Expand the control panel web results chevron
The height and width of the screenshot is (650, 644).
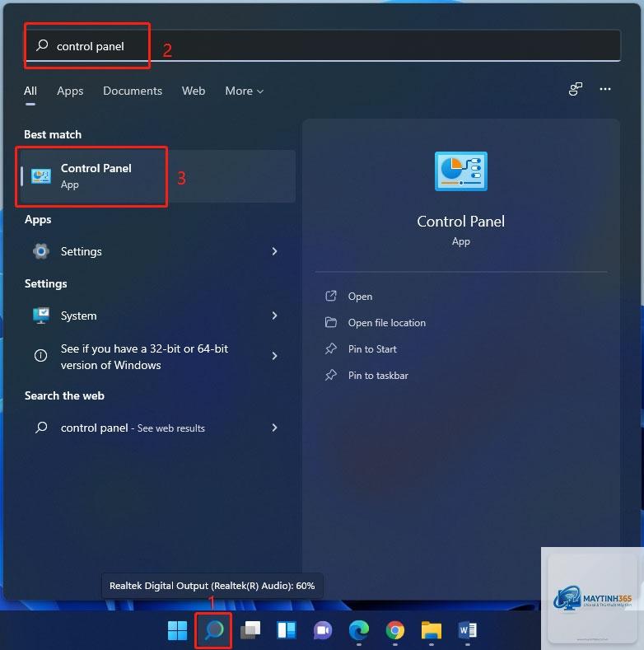click(x=274, y=428)
